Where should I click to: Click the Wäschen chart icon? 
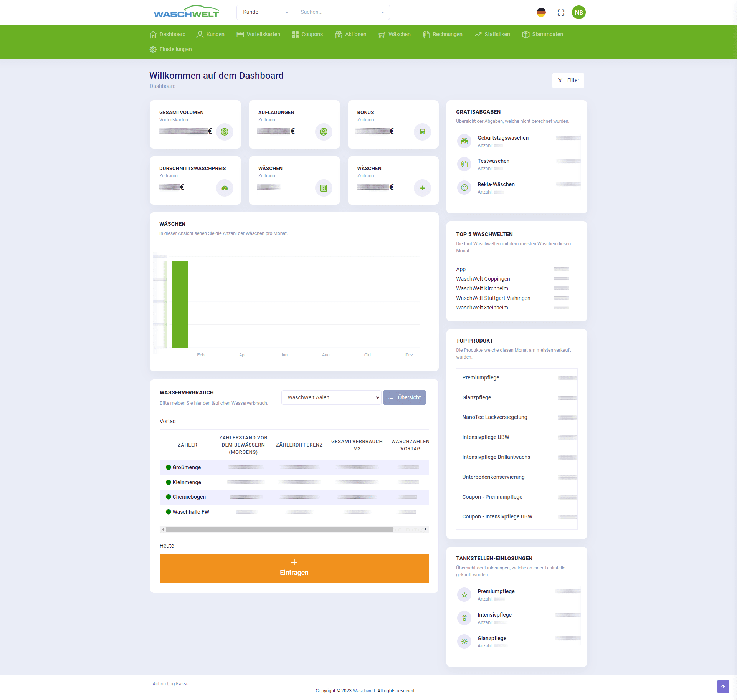coord(324,188)
